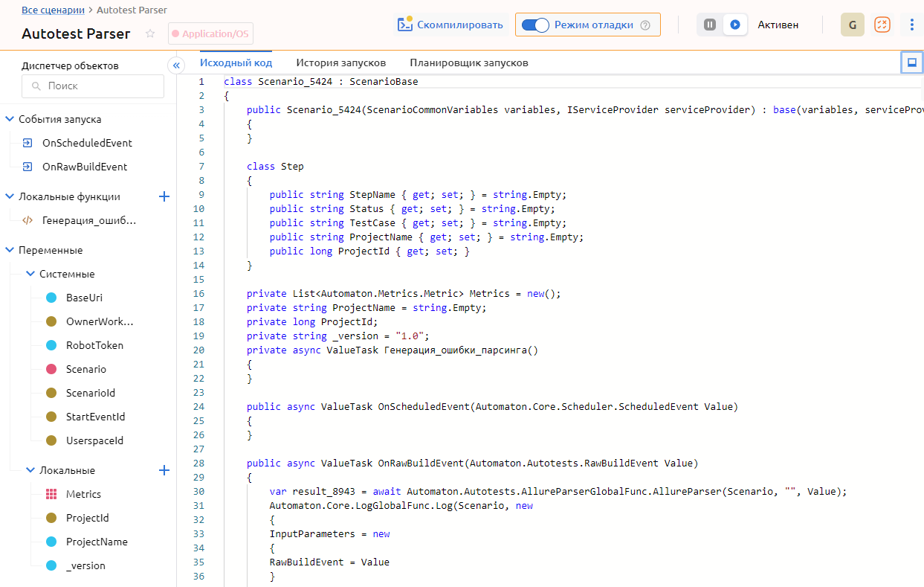Image resolution: width=924 pixels, height=587 pixels.
Task: Open the G user avatar
Action: [x=852, y=25]
